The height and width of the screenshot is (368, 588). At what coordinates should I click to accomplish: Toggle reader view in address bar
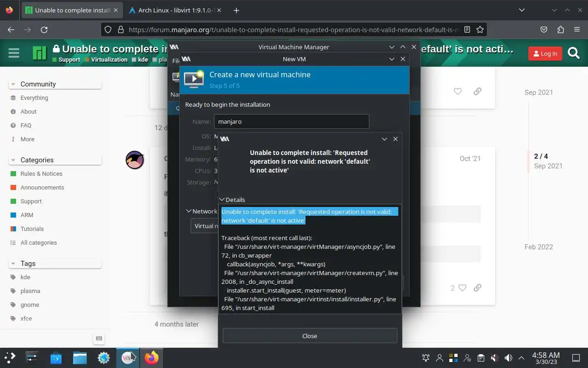tap(467, 29)
